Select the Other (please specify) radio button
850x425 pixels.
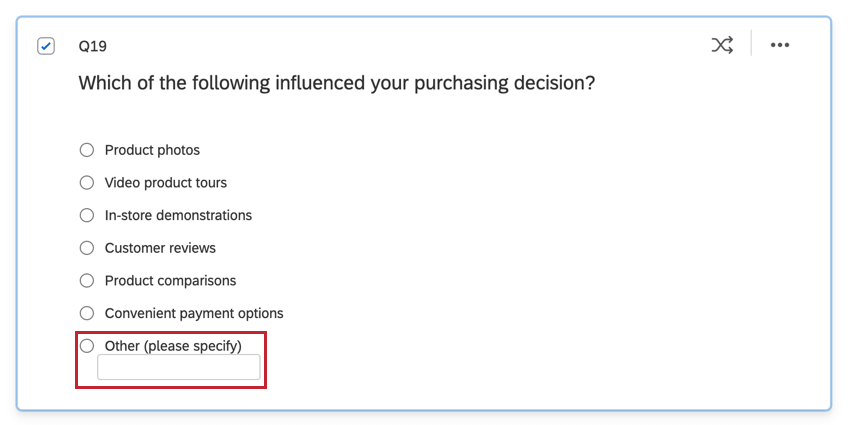87,346
